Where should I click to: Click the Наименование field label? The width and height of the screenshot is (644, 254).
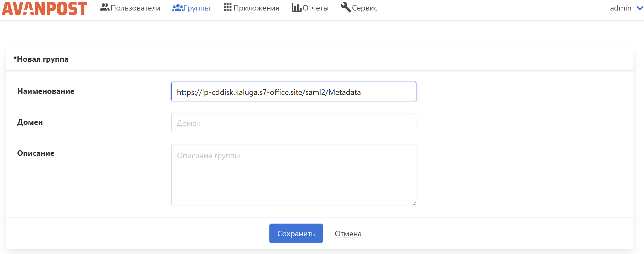click(46, 91)
